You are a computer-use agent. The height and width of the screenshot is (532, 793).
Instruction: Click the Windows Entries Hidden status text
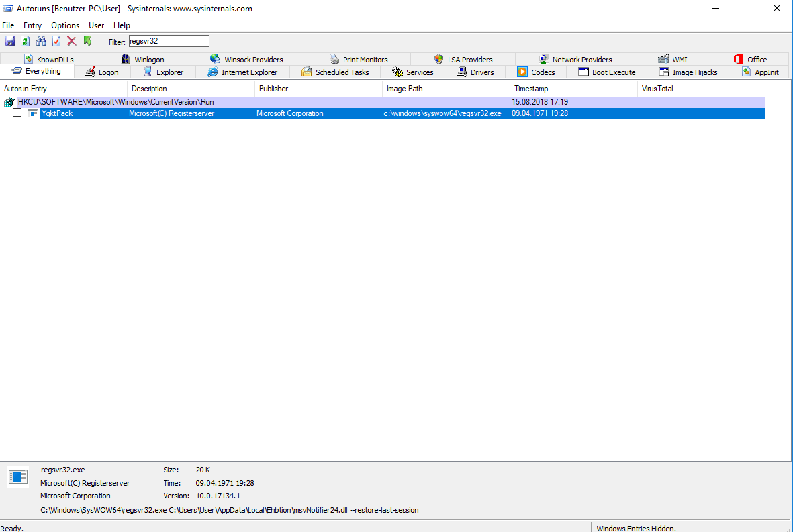pos(637,528)
